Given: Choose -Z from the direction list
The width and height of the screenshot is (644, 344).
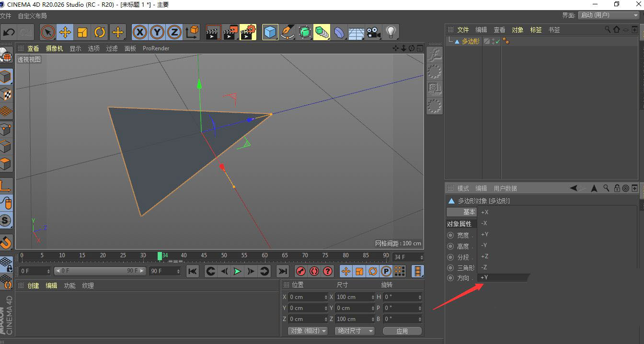Looking at the screenshot, I should pos(484,267).
